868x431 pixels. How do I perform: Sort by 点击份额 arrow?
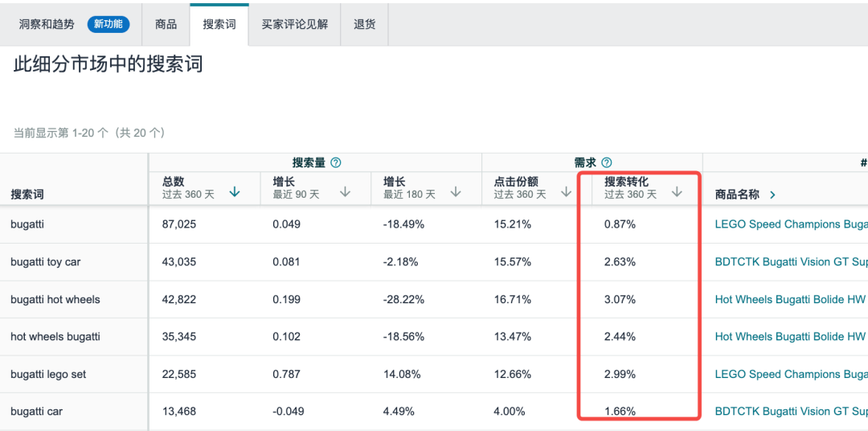click(x=566, y=192)
